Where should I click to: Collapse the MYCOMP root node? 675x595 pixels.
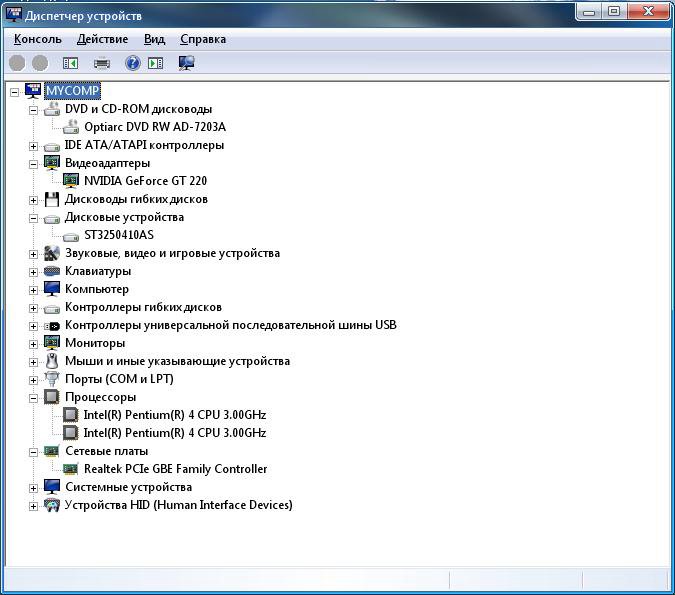tap(15, 92)
